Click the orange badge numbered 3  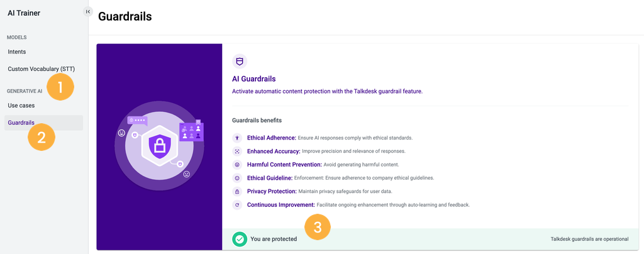pos(318,228)
